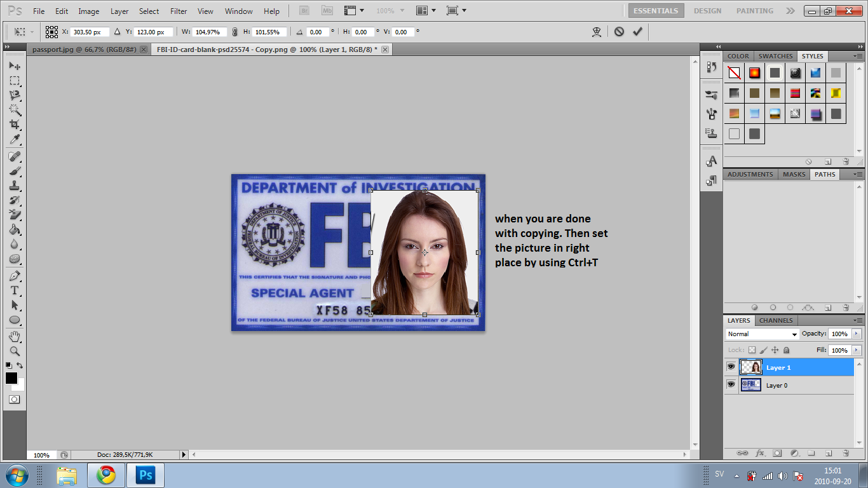Open the layer style fx menu
The image size is (868, 488).
coord(760,453)
